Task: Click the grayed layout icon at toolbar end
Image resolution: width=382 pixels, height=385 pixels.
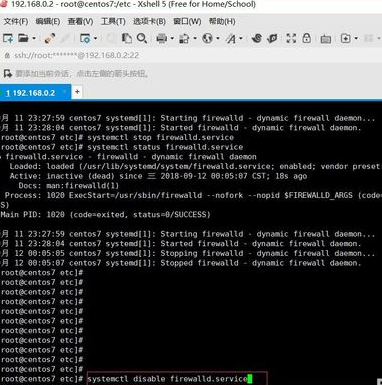Action: 369,39
